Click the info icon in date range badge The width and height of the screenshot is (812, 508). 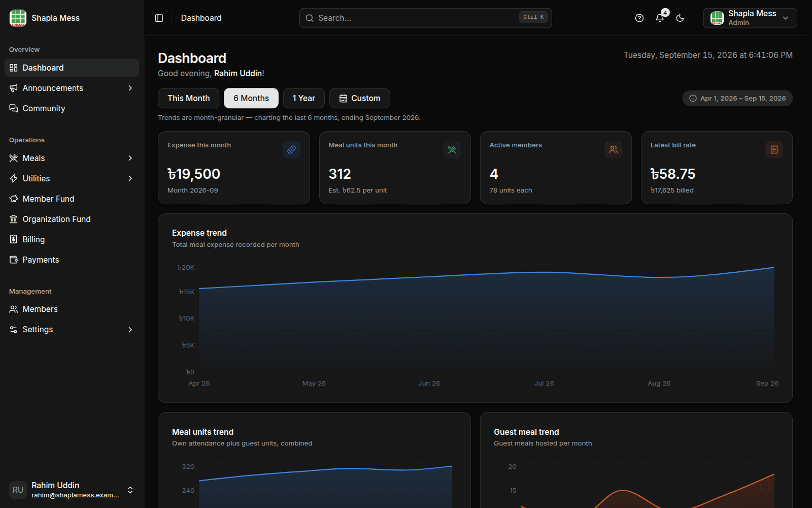[x=693, y=98]
